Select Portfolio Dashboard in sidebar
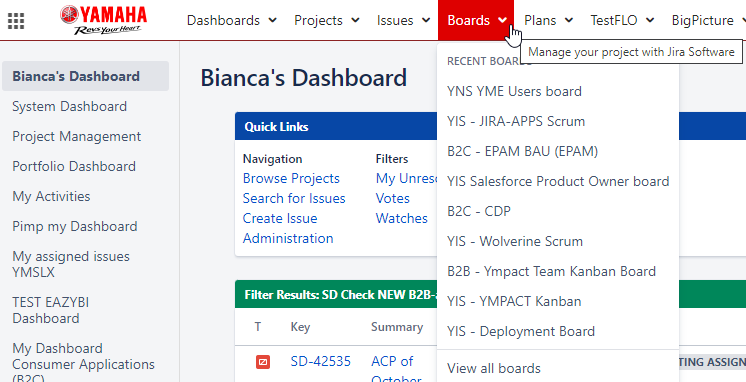 click(74, 166)
